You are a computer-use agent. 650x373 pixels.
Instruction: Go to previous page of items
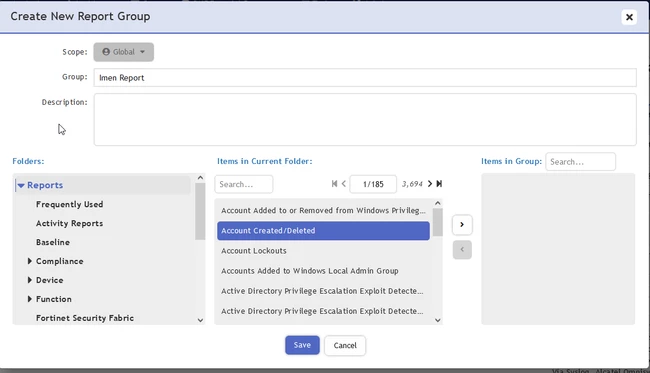click(x=344, y=184)
